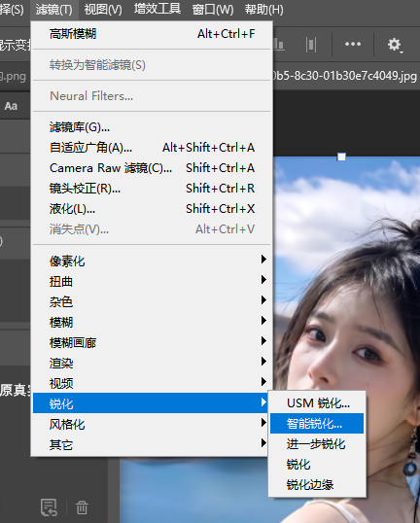Open the 滤镜(T) menu
Screen dimensions: 420x523
coord(54,10)
